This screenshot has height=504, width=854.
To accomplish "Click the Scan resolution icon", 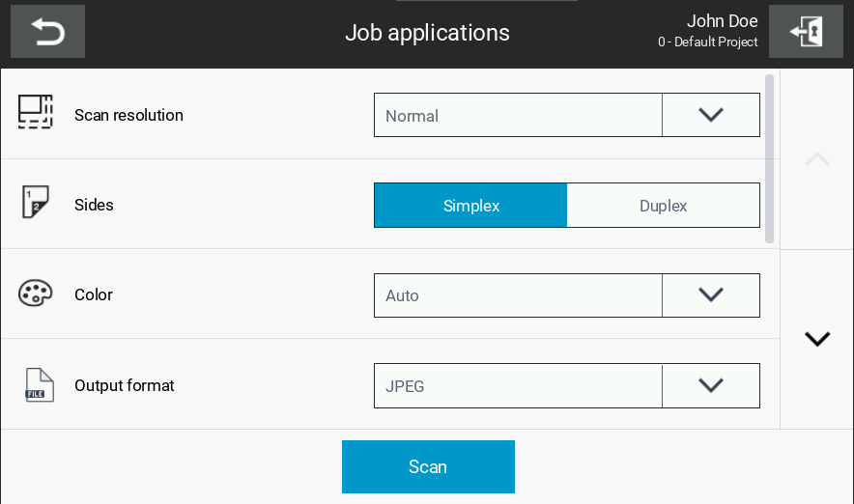I will pos(36,112).
